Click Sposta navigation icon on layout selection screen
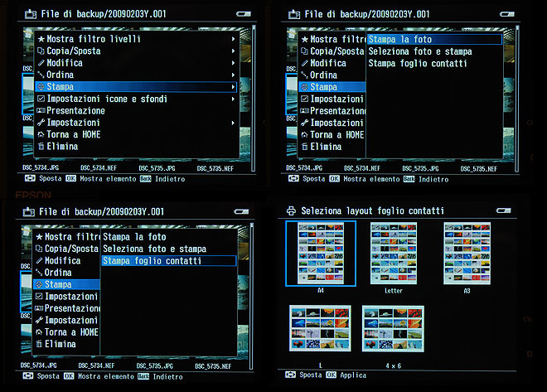Screen dimensions: 547x392 290,375
